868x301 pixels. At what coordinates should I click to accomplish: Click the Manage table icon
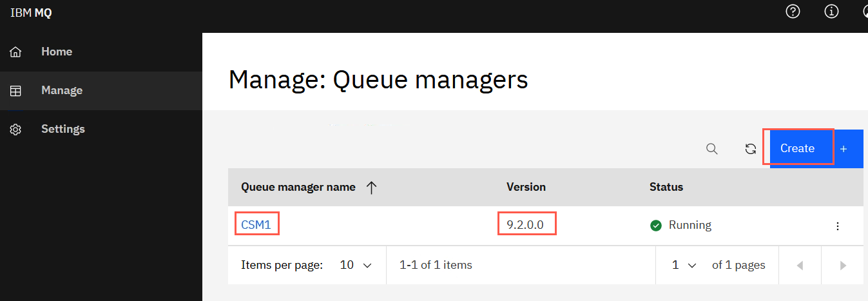(15, 90)
